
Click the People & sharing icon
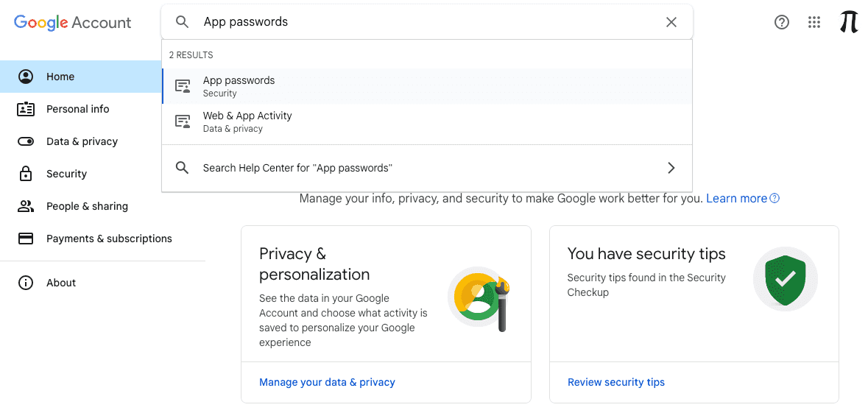pos(26,206)
